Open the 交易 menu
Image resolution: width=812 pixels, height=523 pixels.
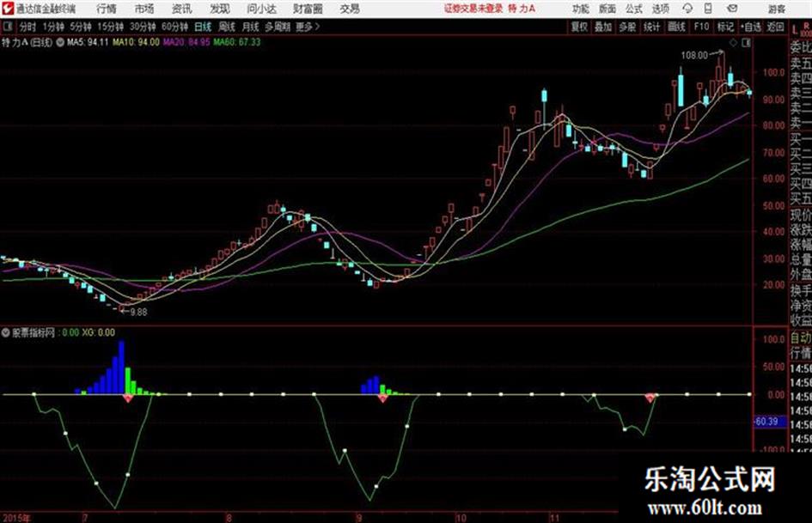pyautogui.click(x=350, y=9)
